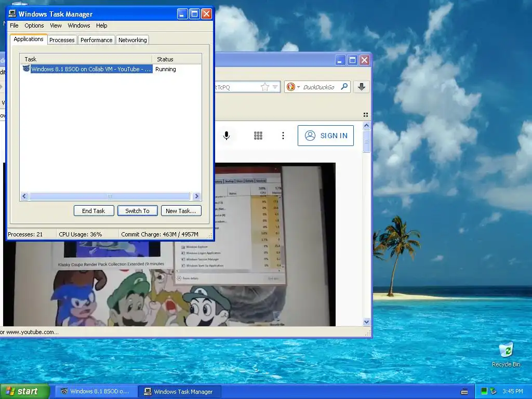The width and height of the screenshot is (532, 399).
Task: Click the browser page scroll down arrow
Action: tap(366, 322)
